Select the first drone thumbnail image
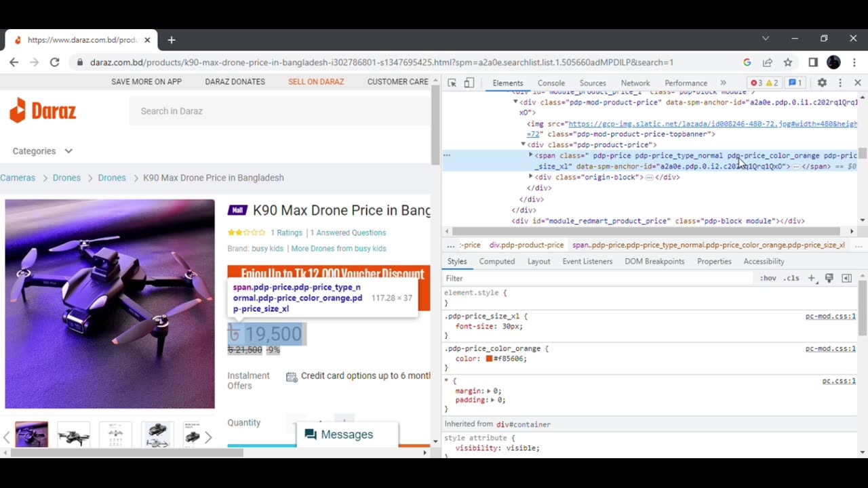 (32, 434)
